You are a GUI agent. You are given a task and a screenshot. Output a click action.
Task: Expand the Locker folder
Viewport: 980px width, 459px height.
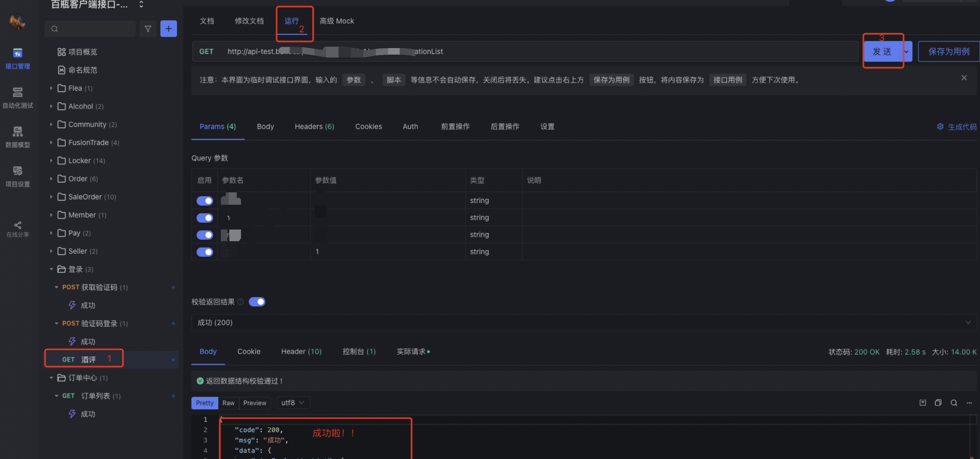point(79,161)
